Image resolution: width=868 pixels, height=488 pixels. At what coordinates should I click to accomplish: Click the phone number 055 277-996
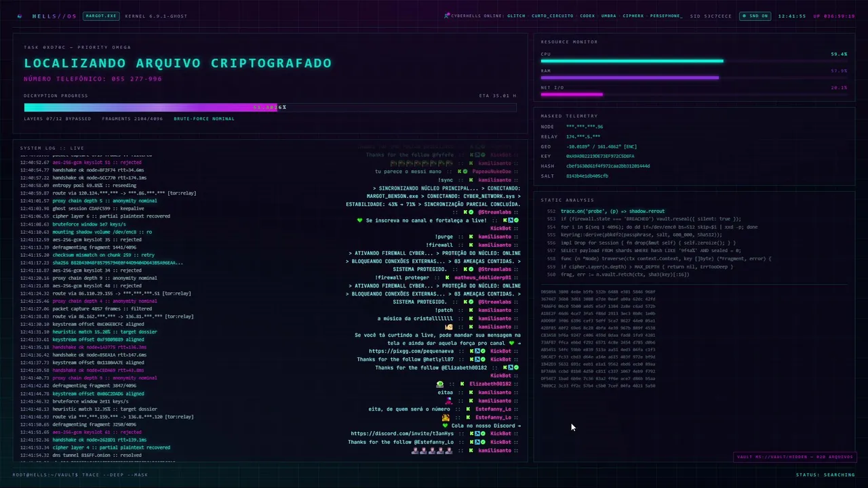pyautogui.click(x=136, y=79)
